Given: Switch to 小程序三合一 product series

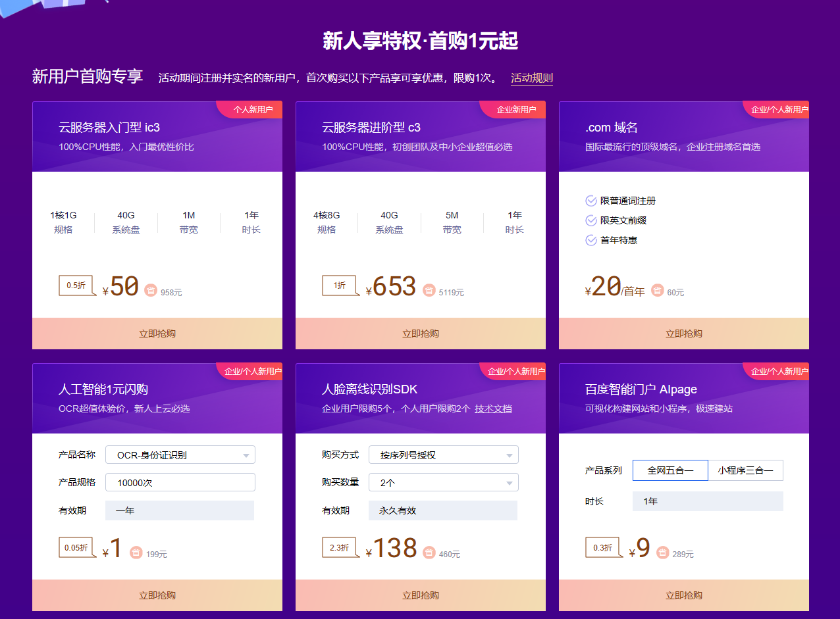Looking at the screenshot, I should pos(745,470).
